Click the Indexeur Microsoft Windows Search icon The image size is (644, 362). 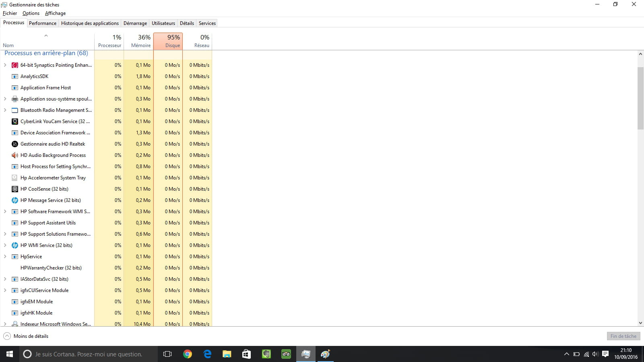tap(15, 324)
